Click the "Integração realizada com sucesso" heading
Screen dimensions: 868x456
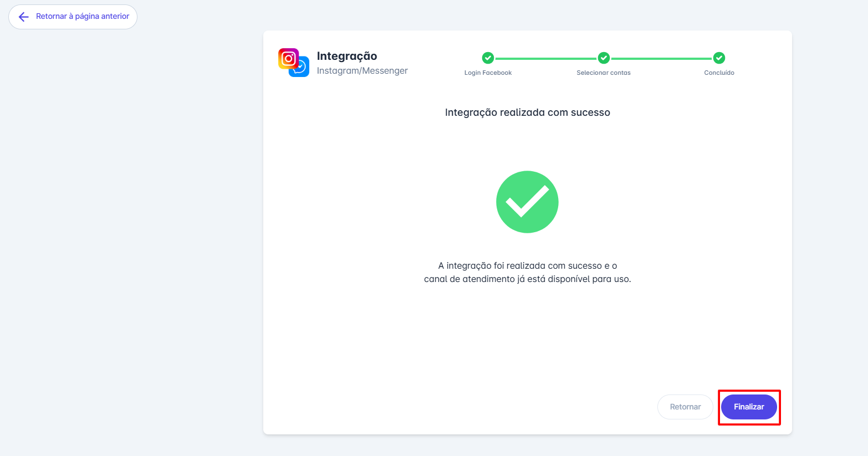click(527, 112)
